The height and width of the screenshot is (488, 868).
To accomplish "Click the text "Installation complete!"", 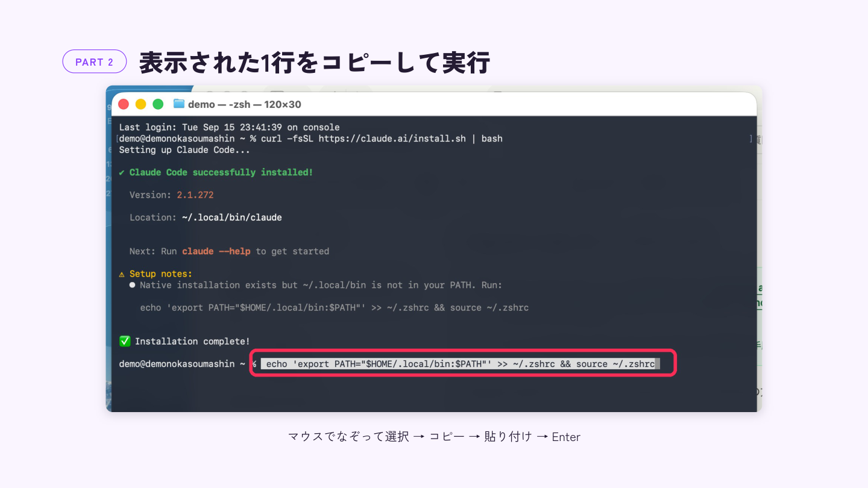I will 192,342.
